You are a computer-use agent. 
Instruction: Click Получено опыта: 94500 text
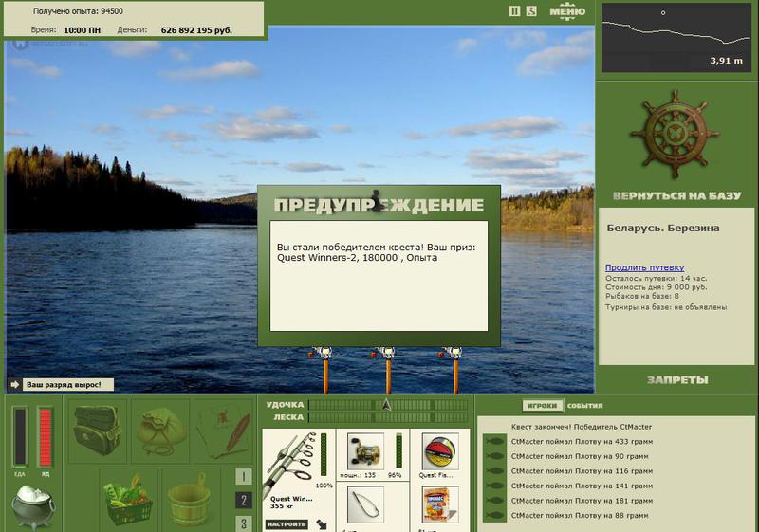point(78,11)
